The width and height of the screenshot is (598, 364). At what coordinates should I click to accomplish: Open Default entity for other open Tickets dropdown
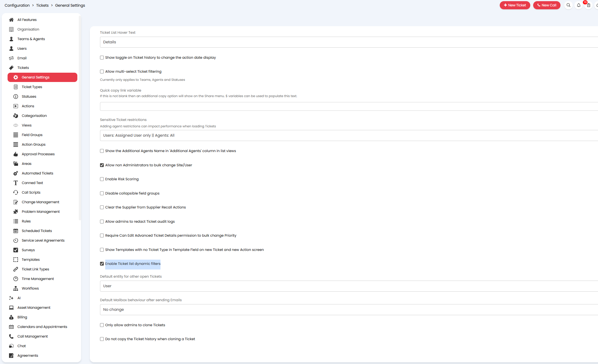(x=348, y=286)
